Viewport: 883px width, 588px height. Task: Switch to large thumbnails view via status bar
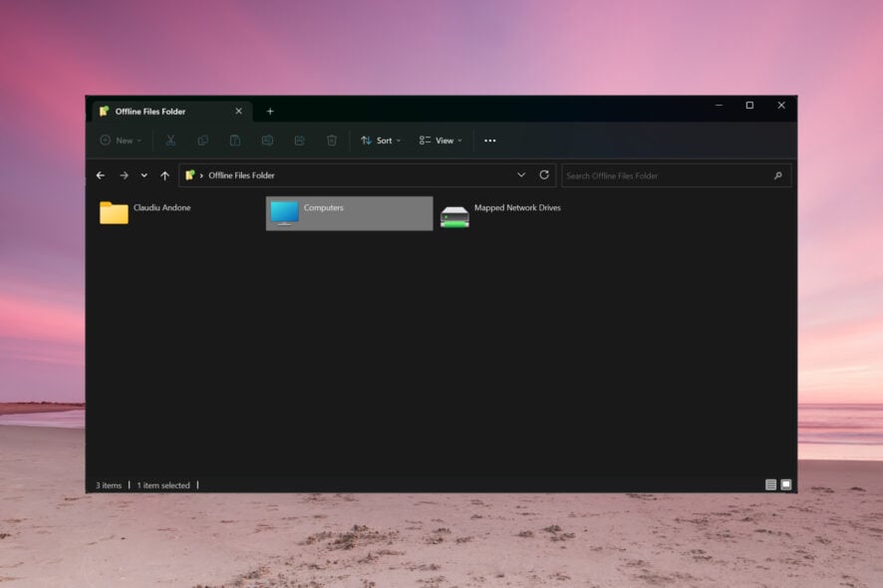pos(787,484)
